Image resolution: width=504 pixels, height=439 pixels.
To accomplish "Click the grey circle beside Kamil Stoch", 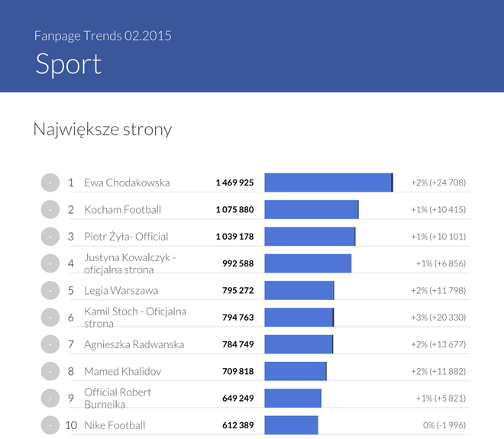I will (x=50, y=317).
